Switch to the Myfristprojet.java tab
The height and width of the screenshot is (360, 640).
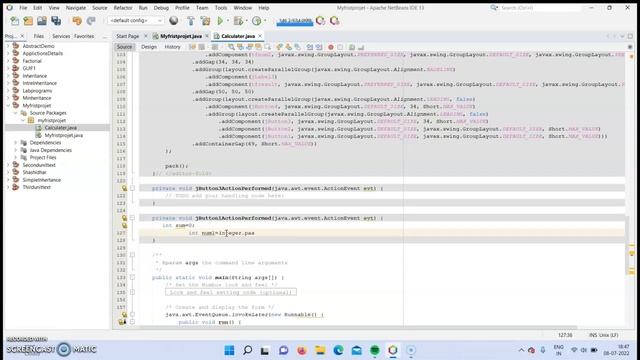(x=181, y=36)
